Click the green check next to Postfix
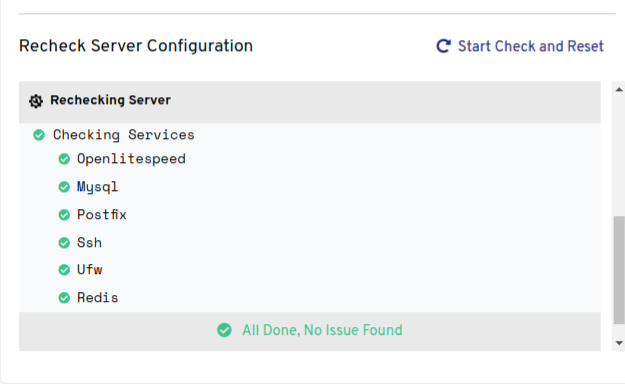 (64, 215)
